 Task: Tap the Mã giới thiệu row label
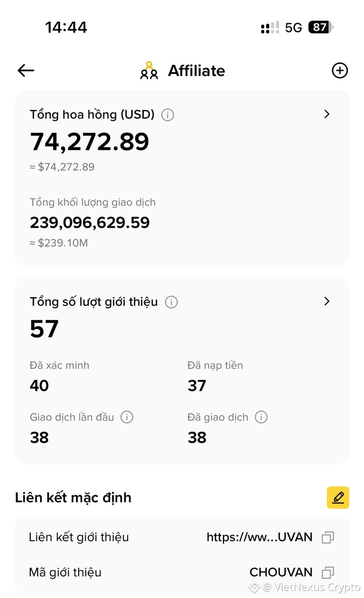tap(65, 572)
